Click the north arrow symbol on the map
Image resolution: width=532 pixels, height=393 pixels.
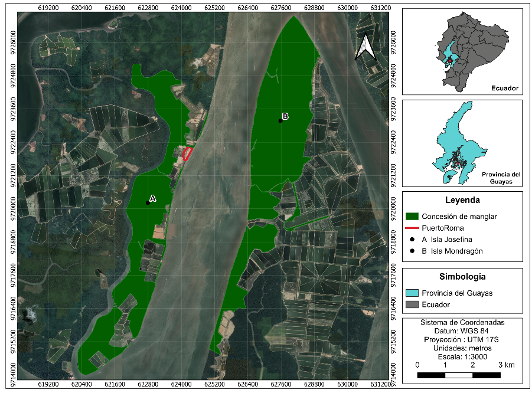365,47
